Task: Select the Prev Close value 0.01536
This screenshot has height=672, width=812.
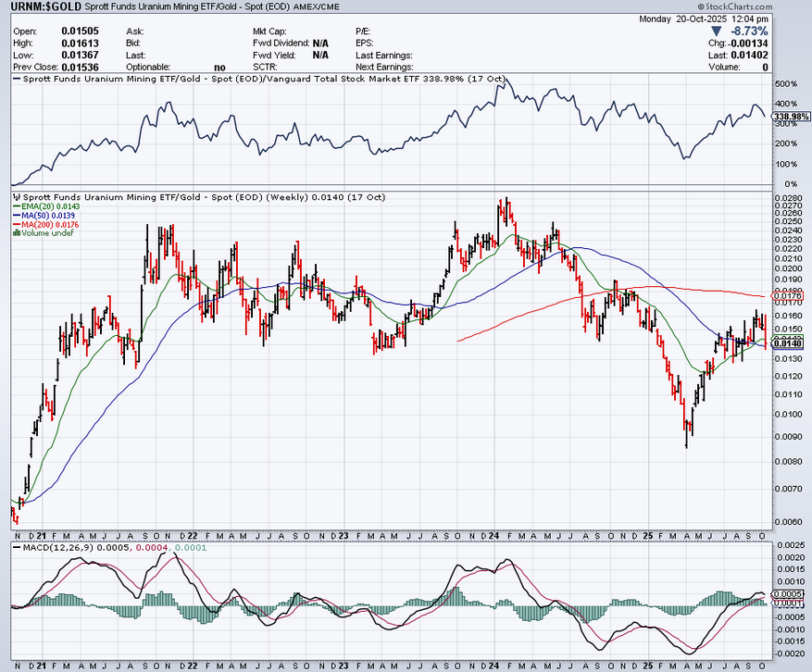Action: click(x=80, y=67)
